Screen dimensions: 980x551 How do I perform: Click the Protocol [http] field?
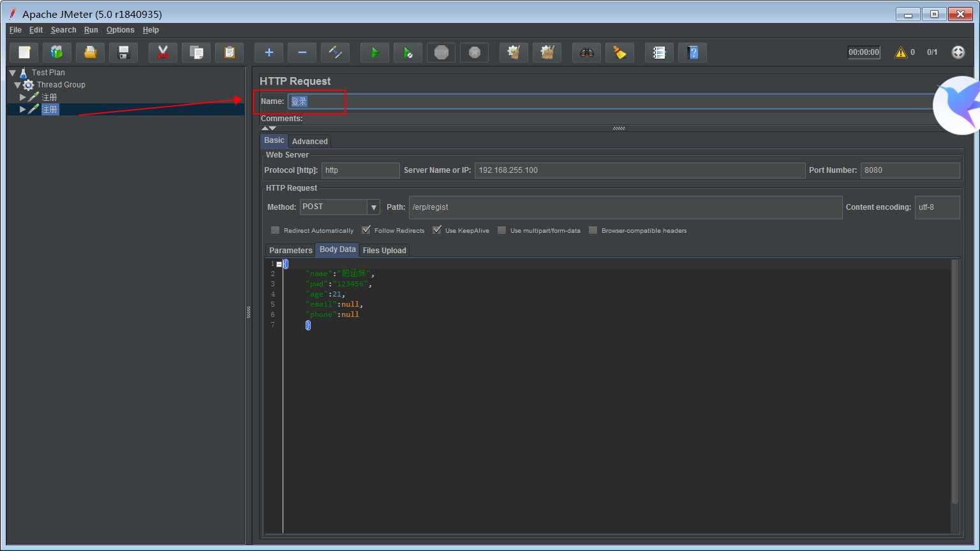point(360,170)
